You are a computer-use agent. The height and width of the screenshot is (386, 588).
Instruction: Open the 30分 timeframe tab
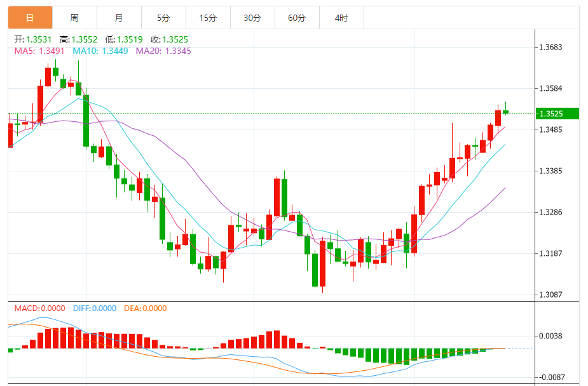coord(252,18)
